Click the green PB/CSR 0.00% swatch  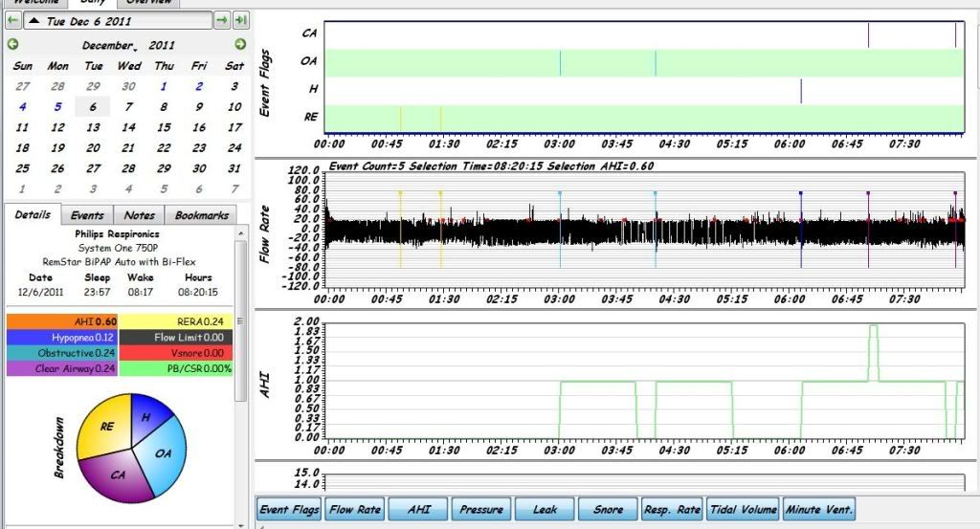pos(176,368)
